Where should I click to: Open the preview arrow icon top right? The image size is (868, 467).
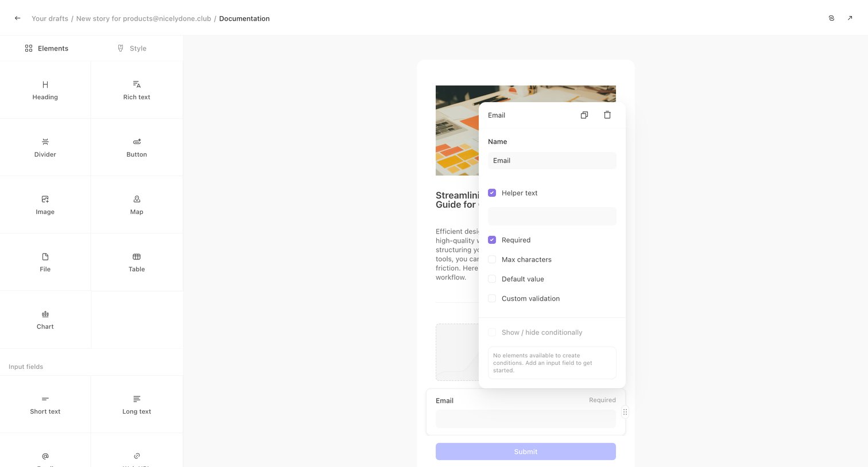click(x=850, y=18)
